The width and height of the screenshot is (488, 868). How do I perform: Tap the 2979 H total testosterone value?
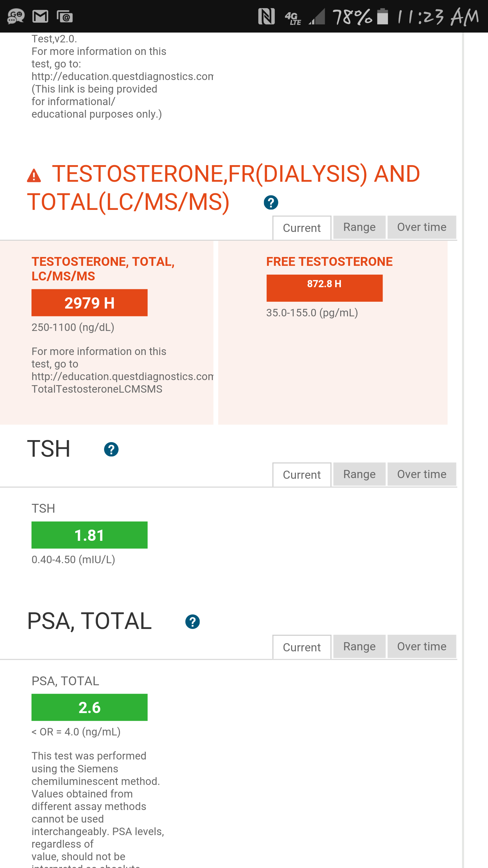(x=89, y=303)
